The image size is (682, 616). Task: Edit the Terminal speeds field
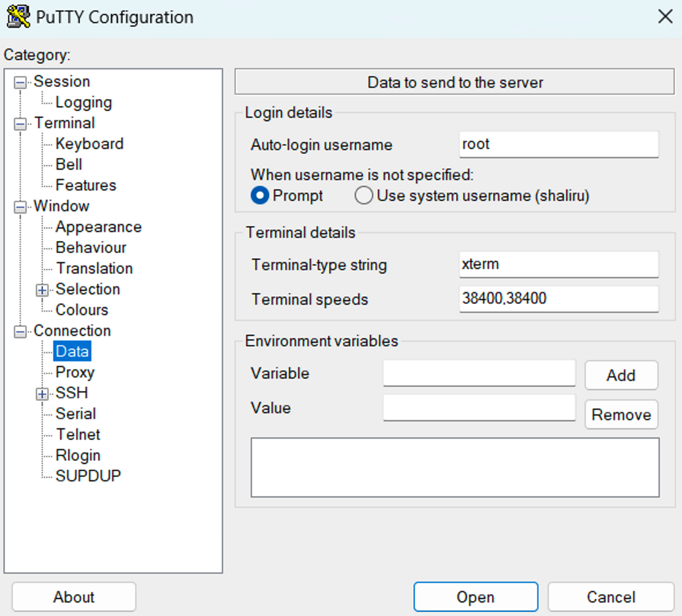pyautogui.click(x=559, y=299)
